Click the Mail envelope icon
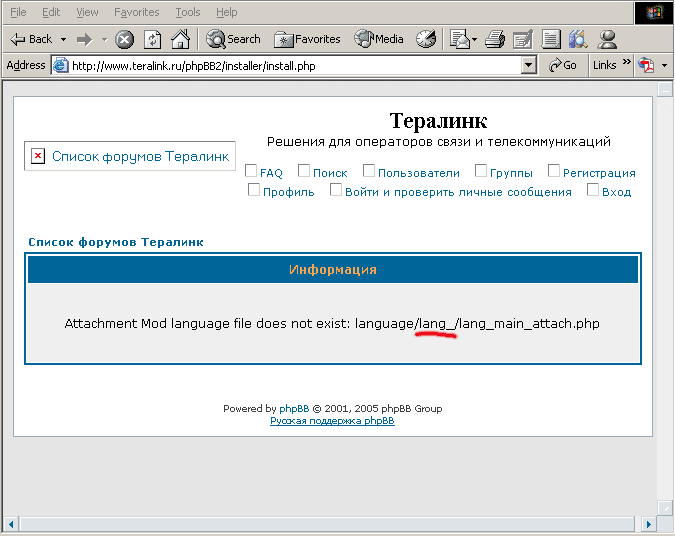Viewport: 675px width, 536px height. [460, 39]
